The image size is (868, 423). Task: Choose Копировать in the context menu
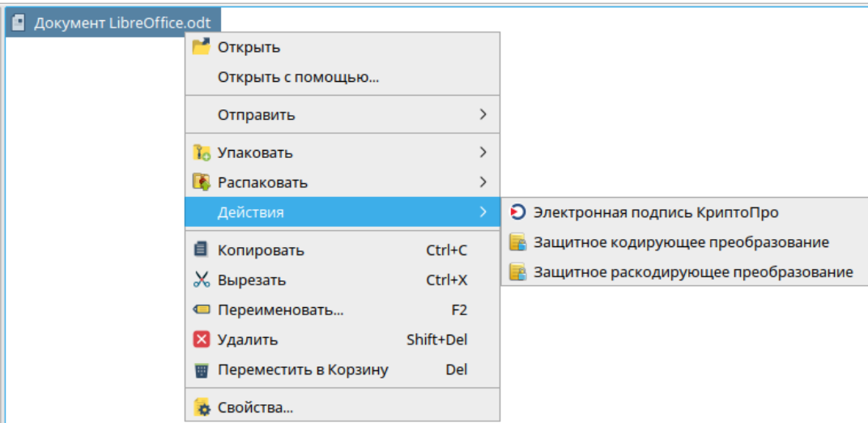[x=343, y=250]
